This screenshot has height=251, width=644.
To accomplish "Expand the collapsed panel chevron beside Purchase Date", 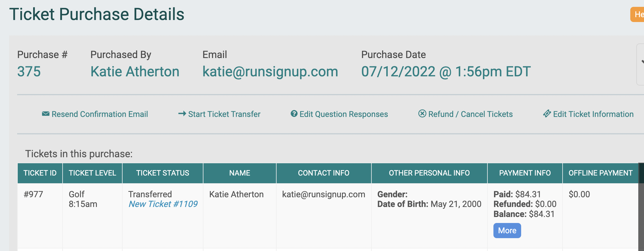I will coord(641,64).
